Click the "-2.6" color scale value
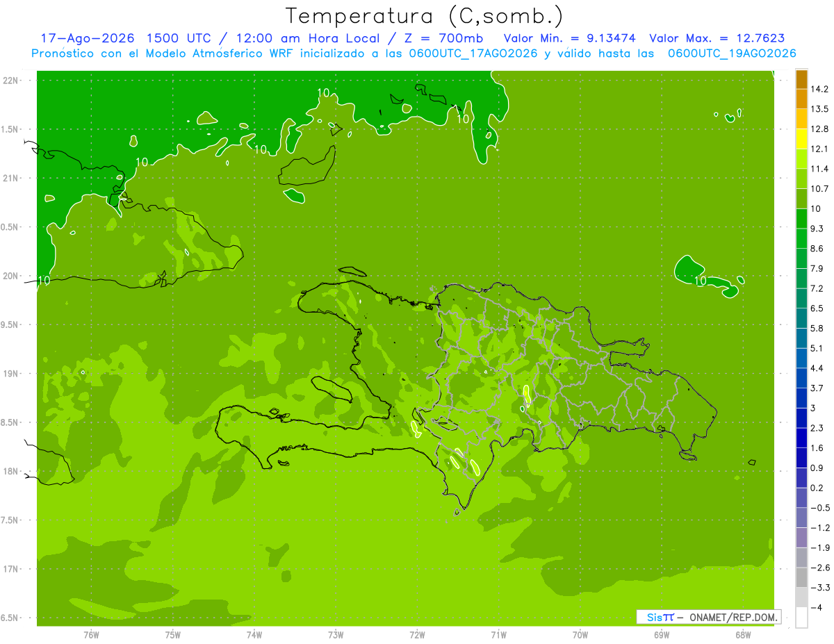834x644 pixels. pyautogui.click(x=819, y=568)
